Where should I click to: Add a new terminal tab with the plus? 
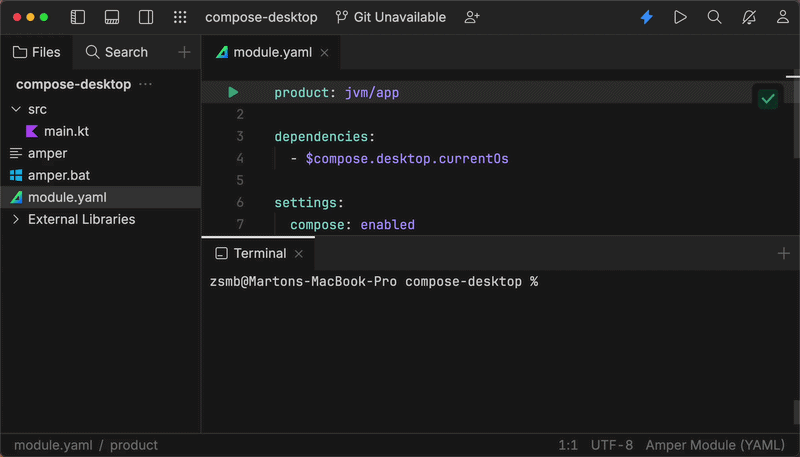coord(784,253)
